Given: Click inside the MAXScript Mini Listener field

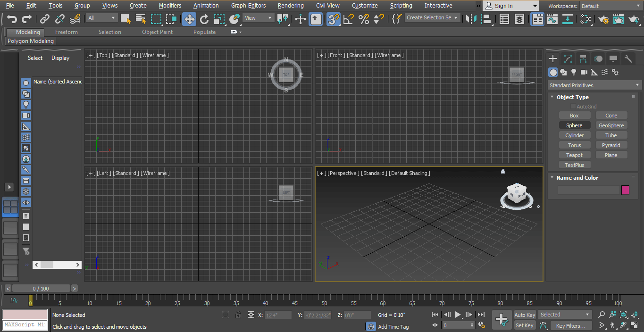Looking at the screenshot, I should pos(25,324).
